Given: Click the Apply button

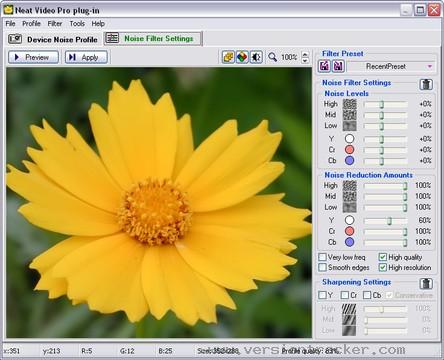Looking at the screenshot, I should pos(86,57).
